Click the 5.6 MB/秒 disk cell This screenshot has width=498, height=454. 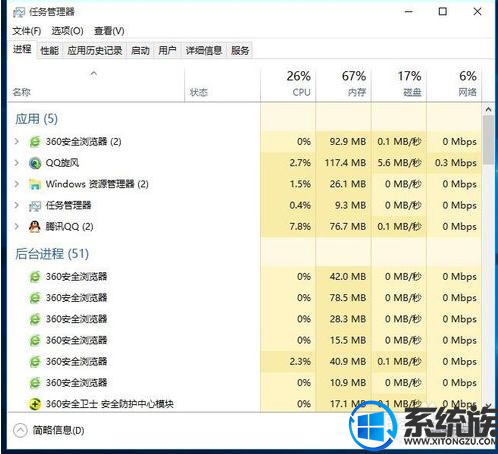[x=399, y=163]
